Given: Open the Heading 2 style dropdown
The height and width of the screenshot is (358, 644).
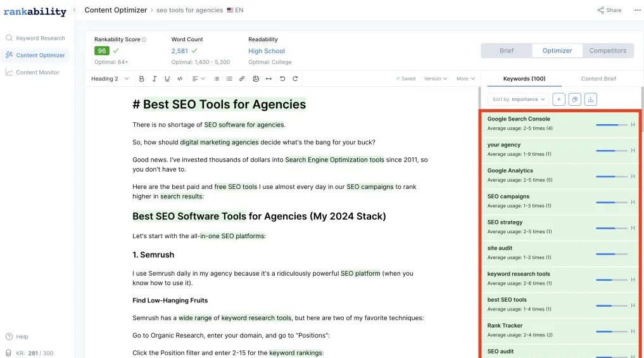Looking at the screenshot, I should tap(110, 79).
